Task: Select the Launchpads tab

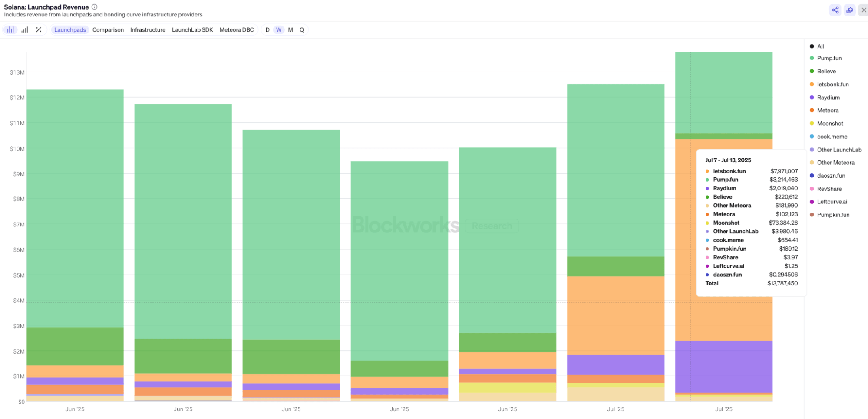Action: click(70, 30)
